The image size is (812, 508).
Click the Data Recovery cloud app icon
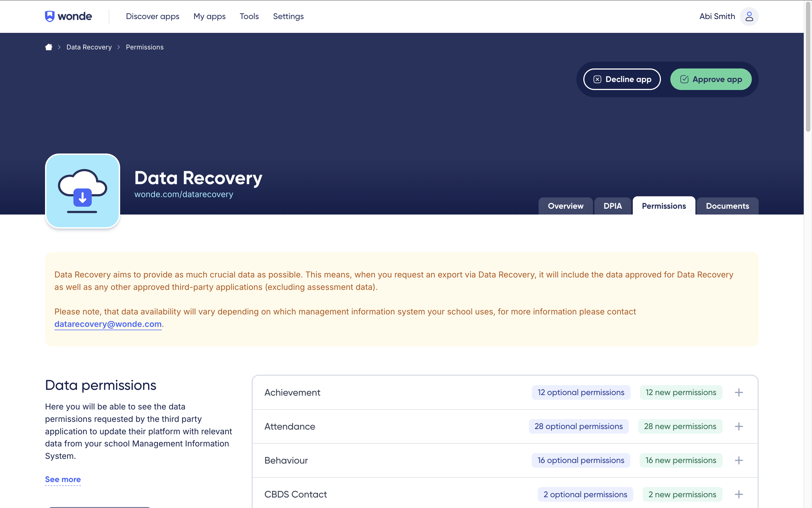pyautogui.click(x=83, y=191)
